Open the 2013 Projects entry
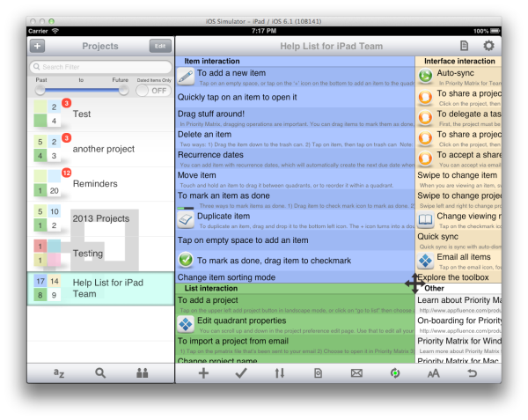 pos(100,218)
